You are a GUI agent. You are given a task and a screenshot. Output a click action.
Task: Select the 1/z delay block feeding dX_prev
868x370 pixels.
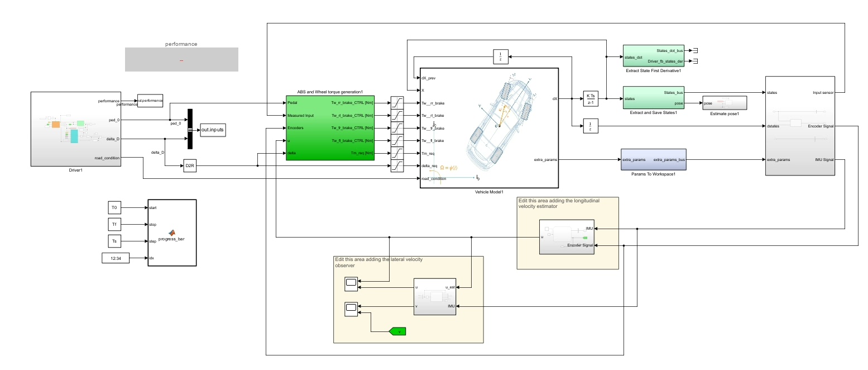click(501, 56)
